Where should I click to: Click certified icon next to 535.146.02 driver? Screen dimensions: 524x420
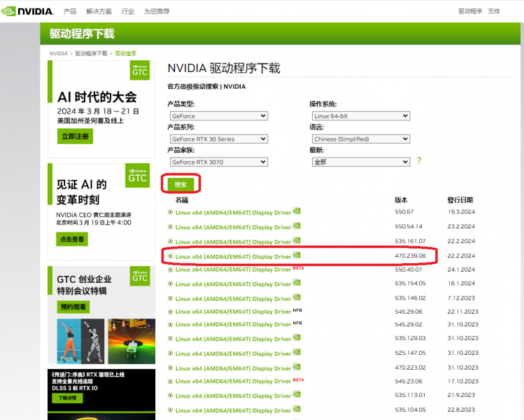point(297,297)
